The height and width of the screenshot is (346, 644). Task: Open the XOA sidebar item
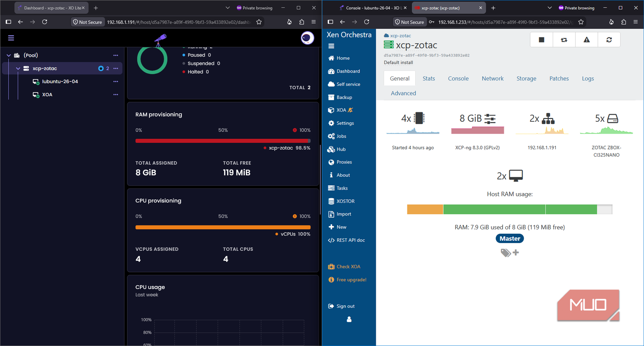point(340,110)
